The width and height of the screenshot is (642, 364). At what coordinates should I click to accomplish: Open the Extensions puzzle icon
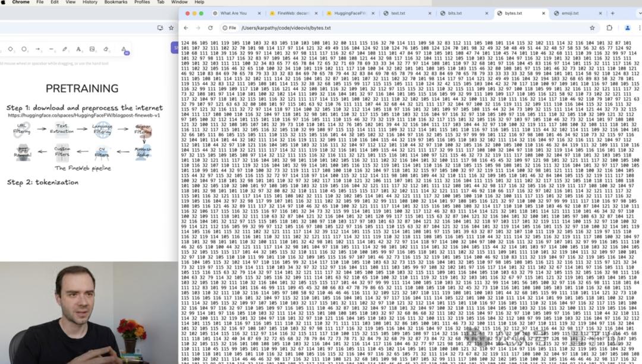[609, 28]
